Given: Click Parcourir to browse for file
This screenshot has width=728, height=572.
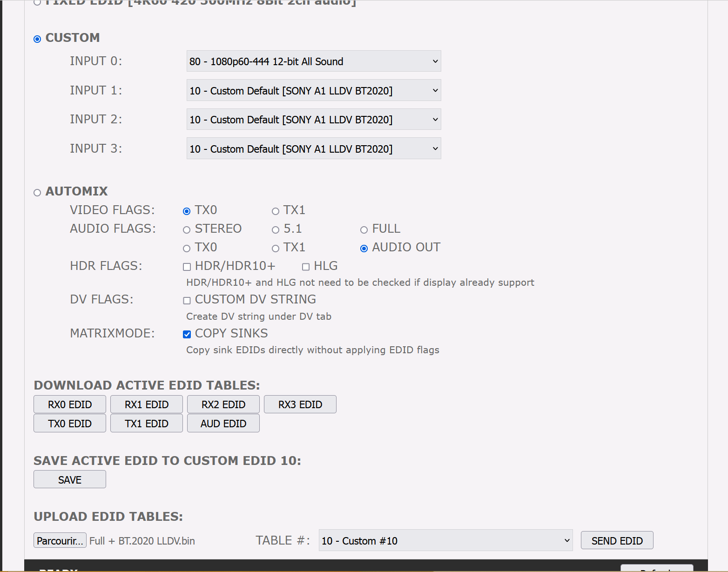Looking at the screenshot, I should point(60,541).
